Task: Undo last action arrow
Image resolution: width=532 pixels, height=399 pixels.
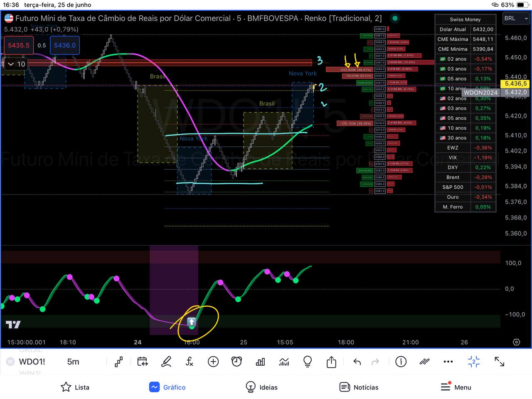Action: point(357,362)
